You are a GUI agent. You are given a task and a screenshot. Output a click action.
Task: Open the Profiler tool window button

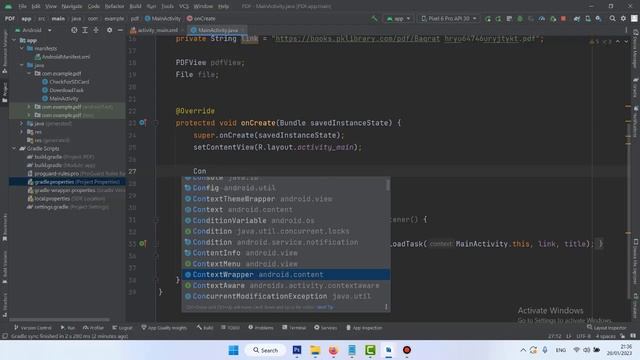(x=93, y=327)
